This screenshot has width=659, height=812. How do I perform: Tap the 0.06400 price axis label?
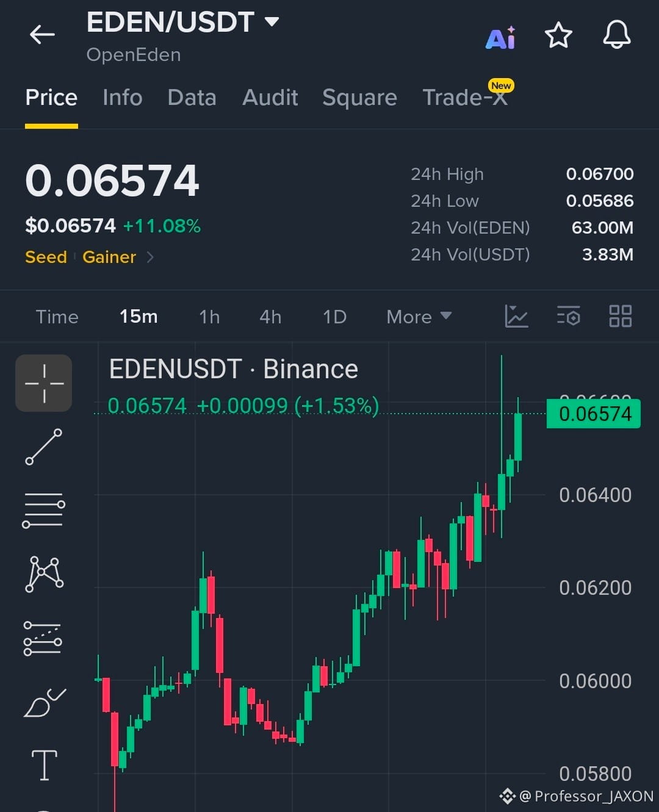point(595,495)
